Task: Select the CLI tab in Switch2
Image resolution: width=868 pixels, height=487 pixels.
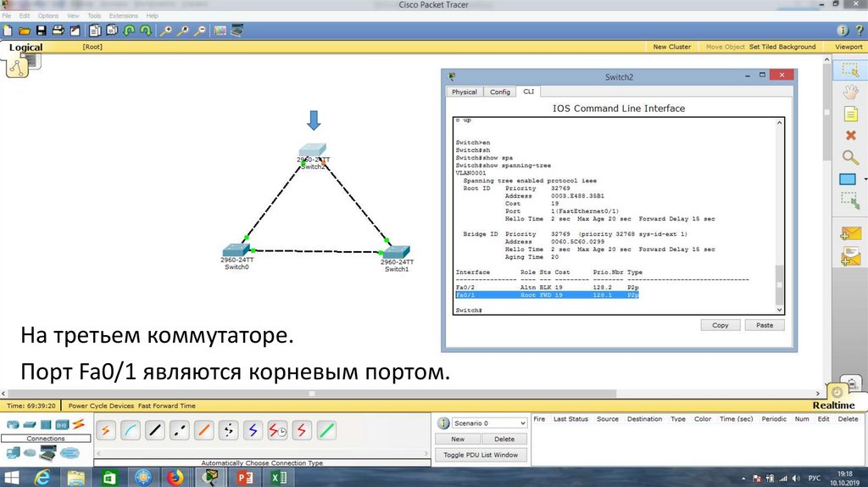Action: tap(529, 92)
